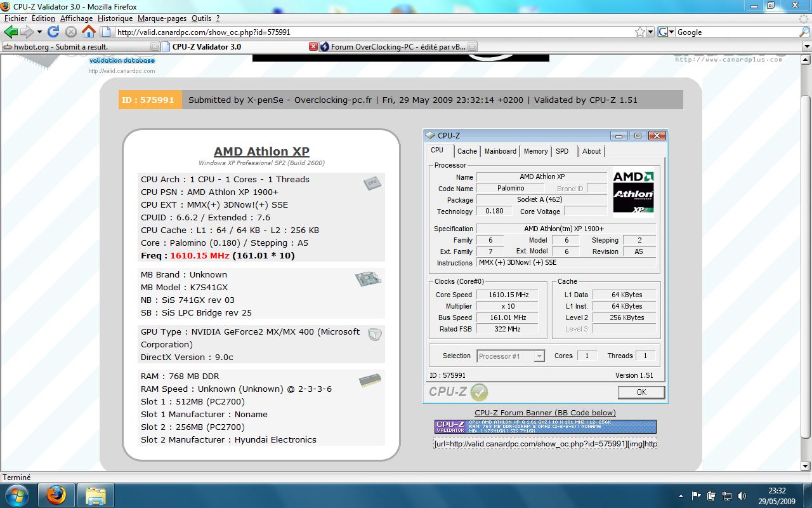Open Windows Explorer from the taskbar
This screenshot has height=508, width=812.
coord(96,495)
